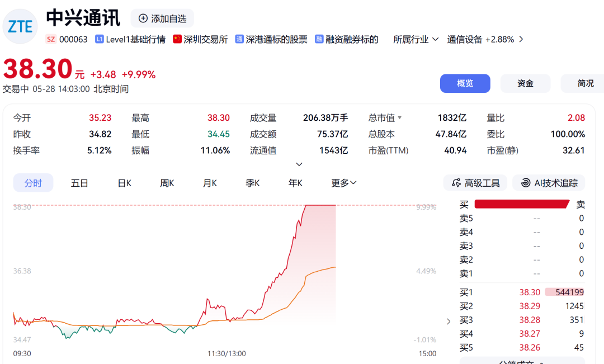Select the 季K chart tab

coord(253,183)
